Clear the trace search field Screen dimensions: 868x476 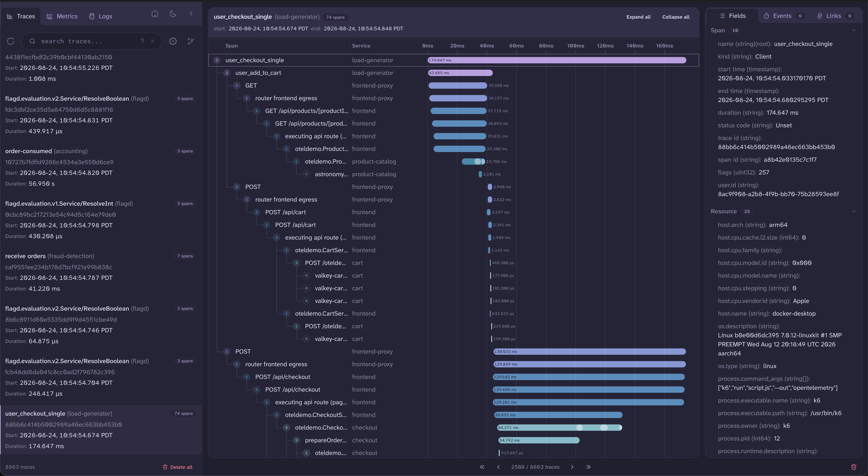pos(153,41)
